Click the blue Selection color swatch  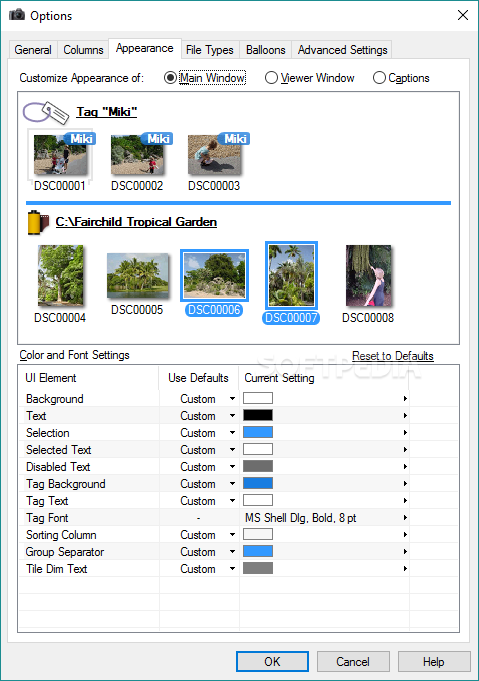coord(258,432)
